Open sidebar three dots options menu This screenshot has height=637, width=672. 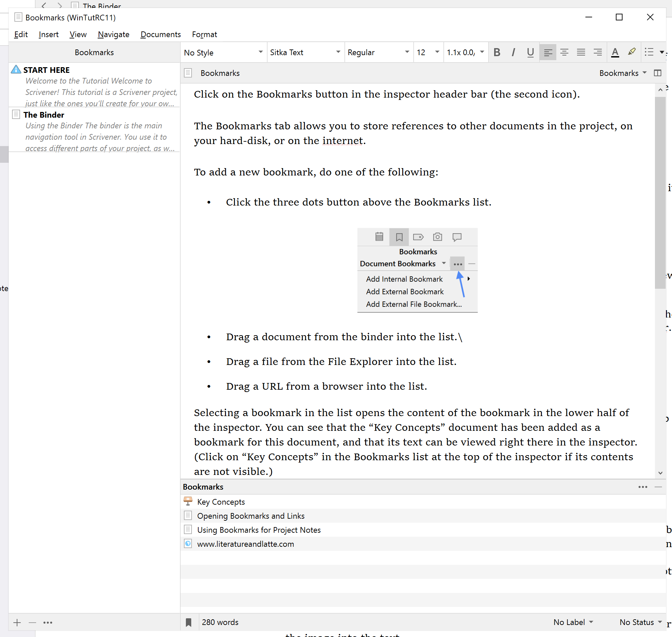click(48, 622)
